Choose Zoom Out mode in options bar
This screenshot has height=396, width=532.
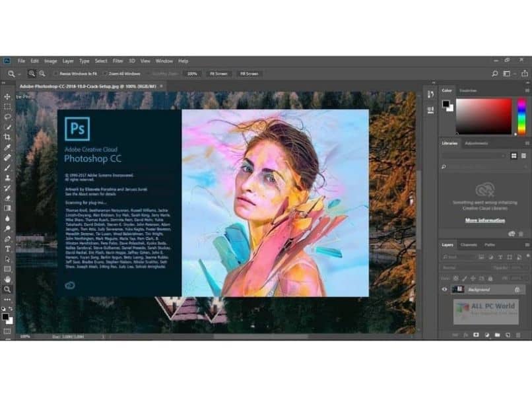[42, 74]
